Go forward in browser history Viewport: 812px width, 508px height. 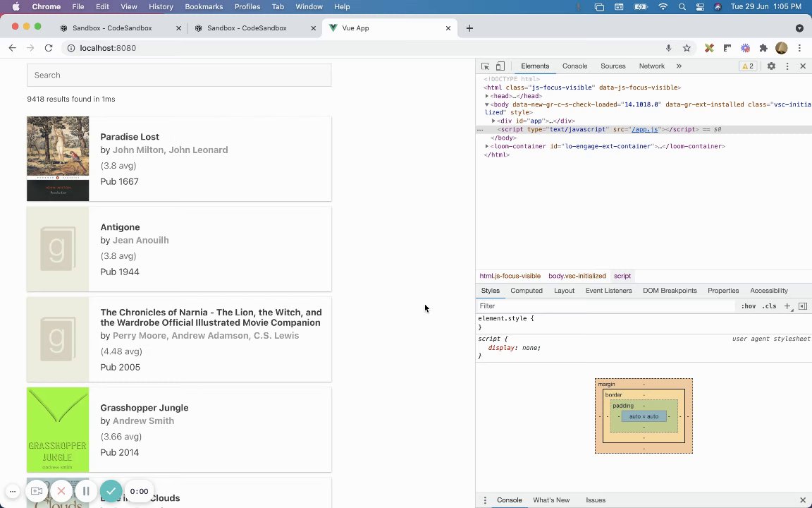(x=30, y=48)
